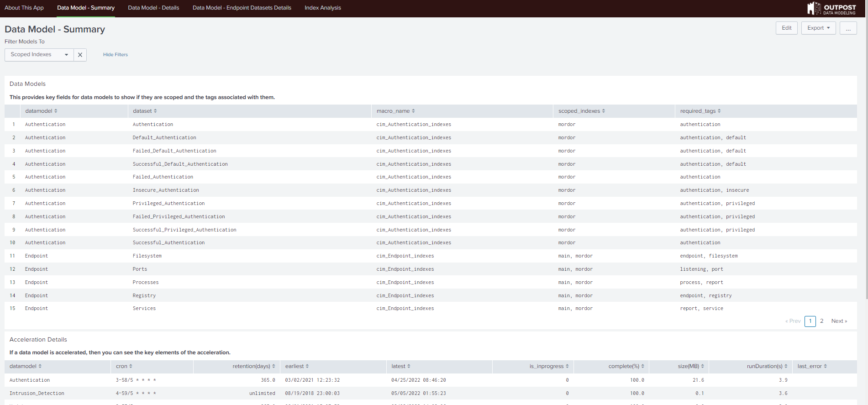Go to the Index Analysis tab

click(x=323, y=8)
